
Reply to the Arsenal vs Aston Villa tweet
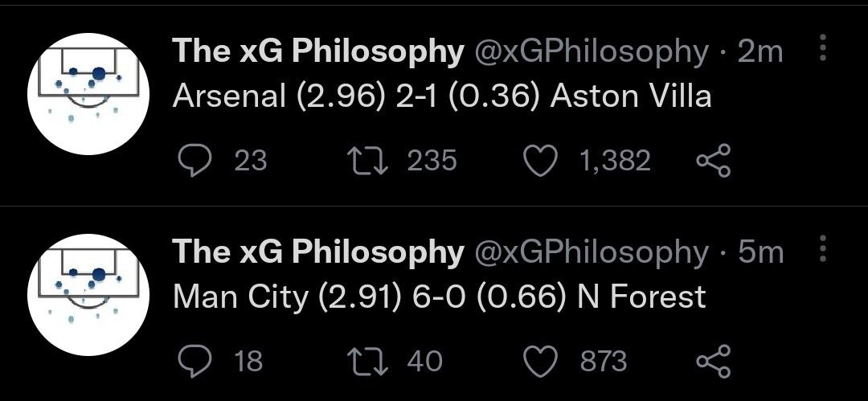pyautogui.click(x=194, y=161)
